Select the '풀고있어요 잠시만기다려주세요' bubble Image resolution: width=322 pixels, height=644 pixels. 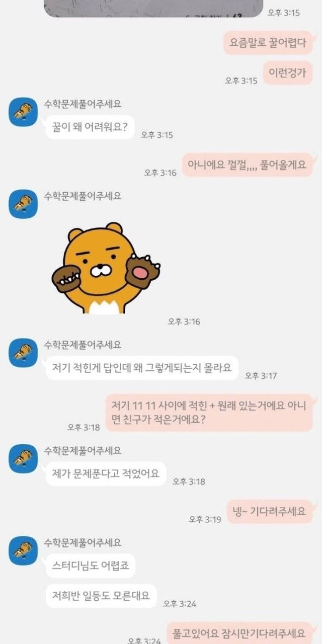(239, 632)
